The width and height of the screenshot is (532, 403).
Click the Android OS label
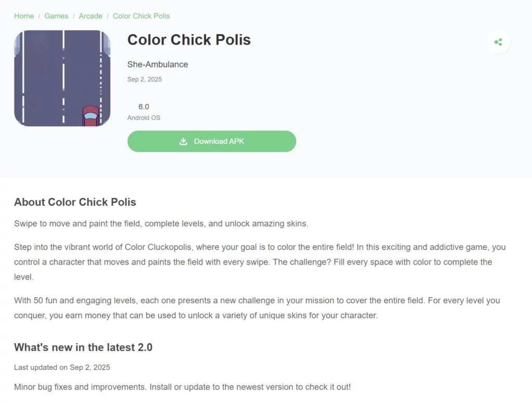coord(144,118)
